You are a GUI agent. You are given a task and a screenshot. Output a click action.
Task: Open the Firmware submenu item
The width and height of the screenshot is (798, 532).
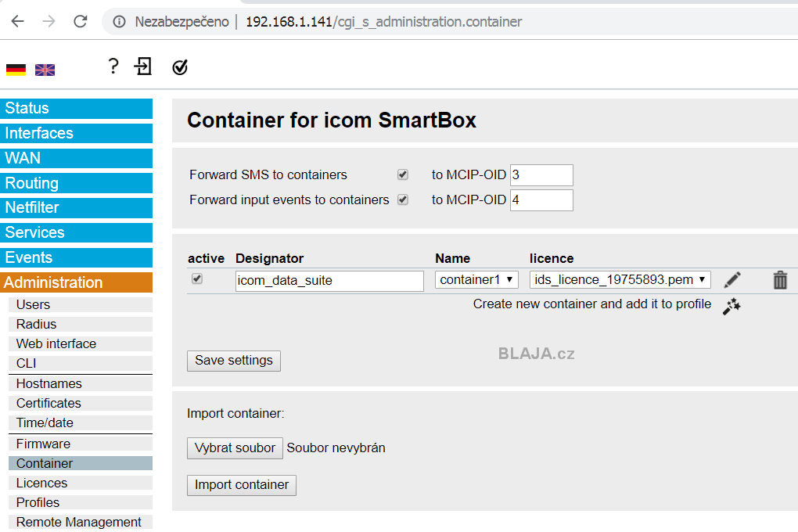81,444
